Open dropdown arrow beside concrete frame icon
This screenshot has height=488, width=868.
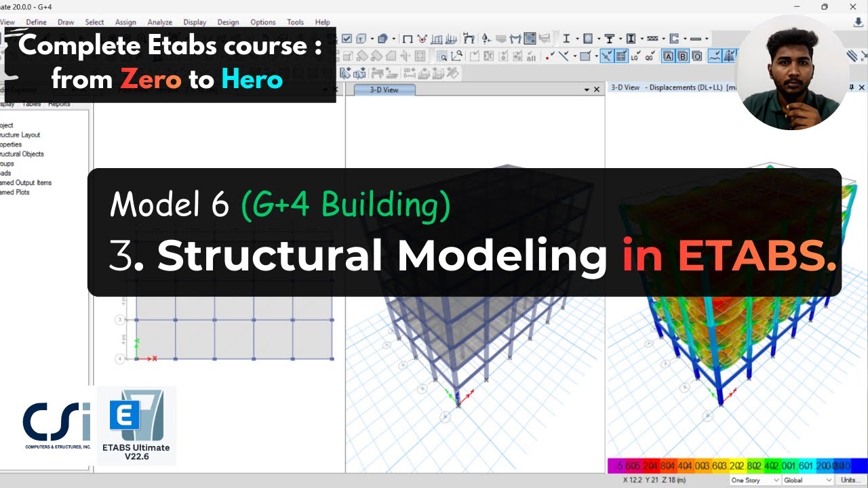[599, 39]
